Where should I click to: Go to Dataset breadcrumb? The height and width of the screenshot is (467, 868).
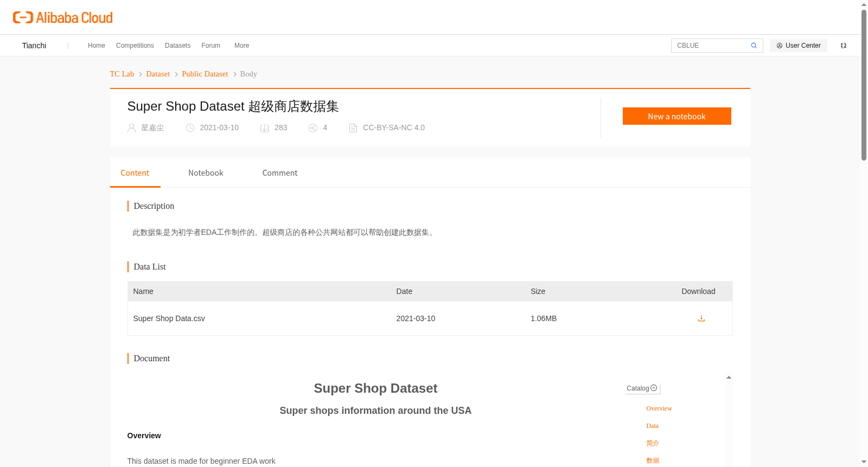click(158, 74)
